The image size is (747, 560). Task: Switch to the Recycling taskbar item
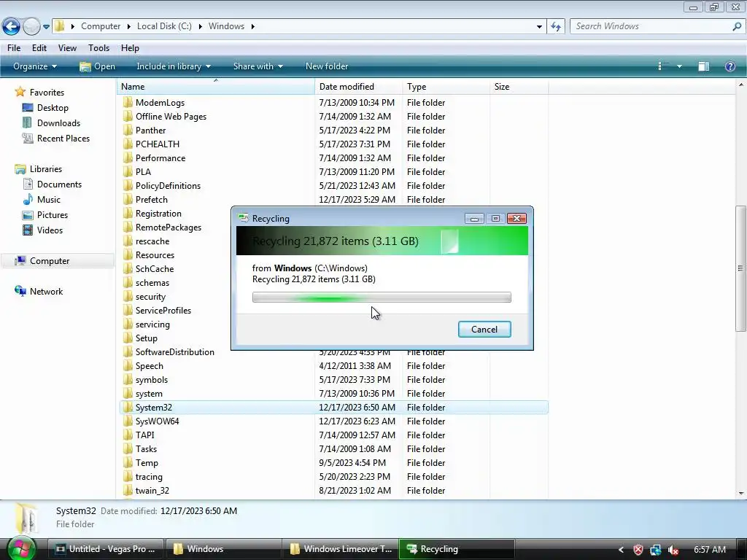pos(457,549)
